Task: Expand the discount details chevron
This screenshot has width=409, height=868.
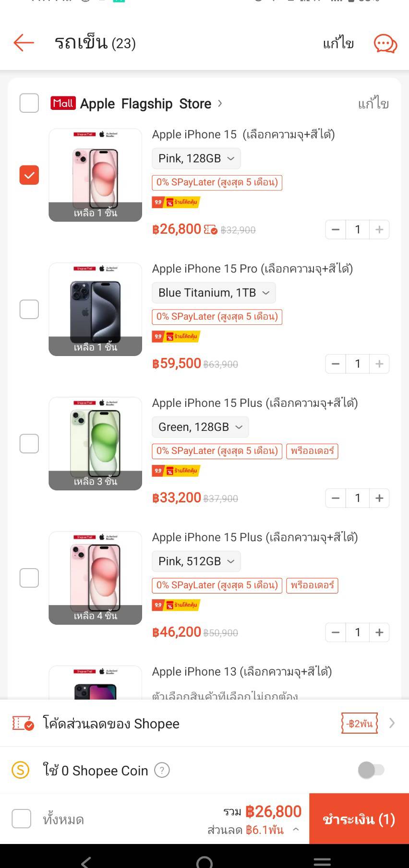Action: tap(296, 830)
